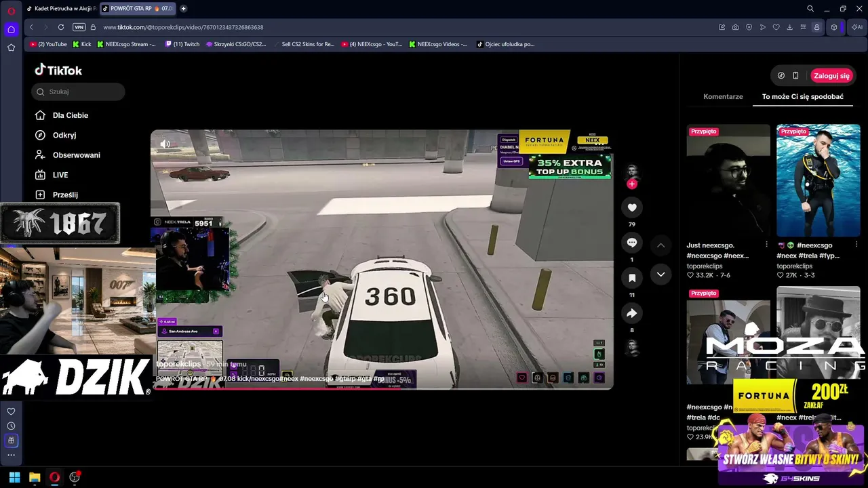Image resolution: width=868 pixels, height=488 pixels.
Task: Go to next video with down chevron
Action: point(660,274)
